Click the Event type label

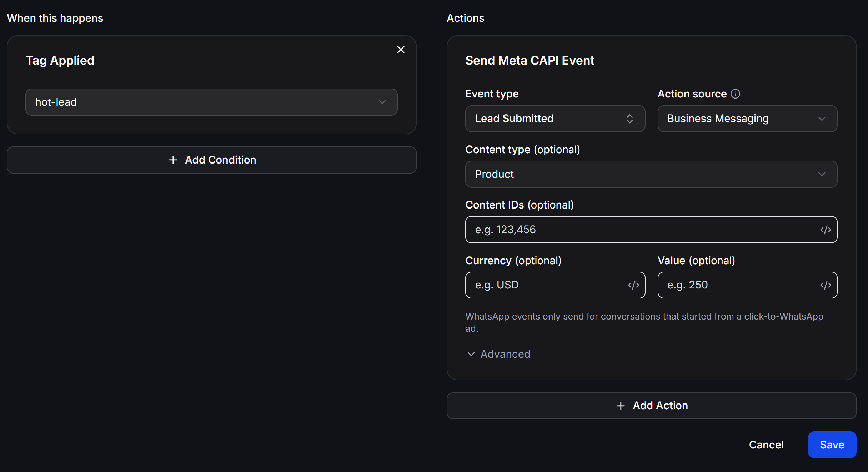[x=492, y=94]
